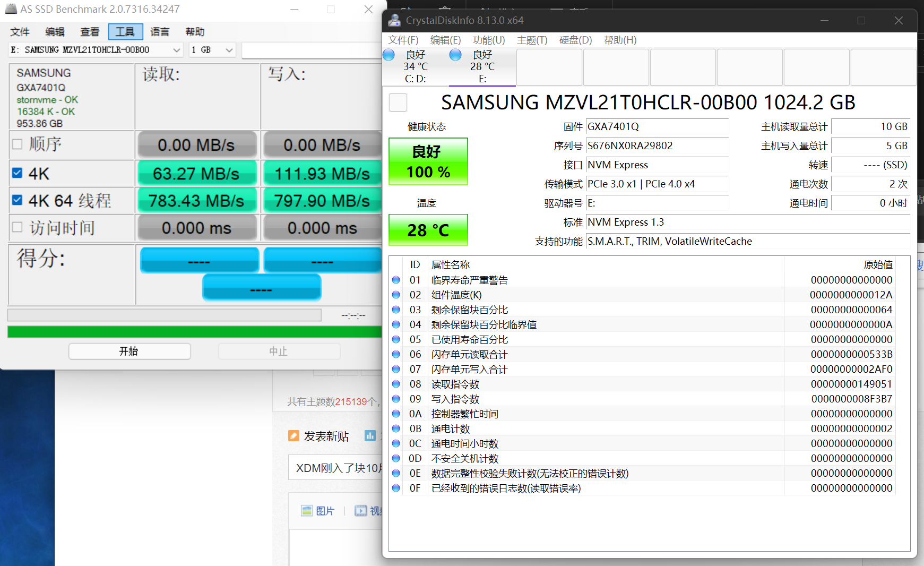Click status dot of attribute 02 组件温度(K)
The image size is (924, 566).
click(396, 295)
